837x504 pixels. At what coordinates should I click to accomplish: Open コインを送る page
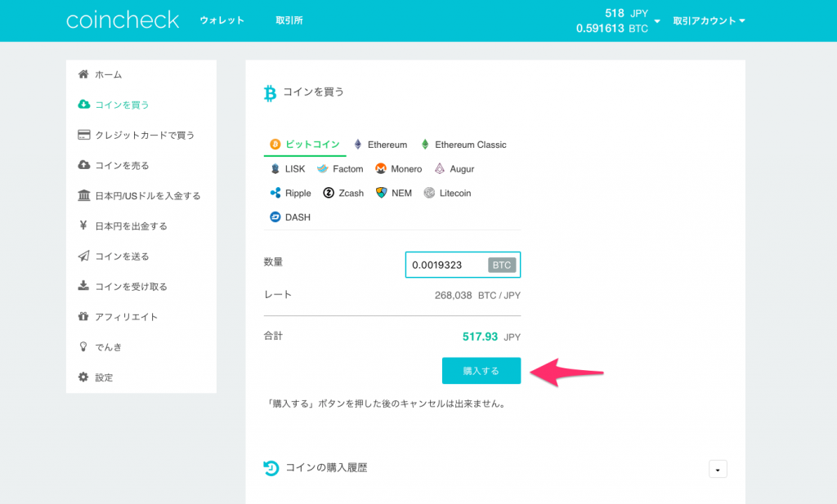click(122, 256)
